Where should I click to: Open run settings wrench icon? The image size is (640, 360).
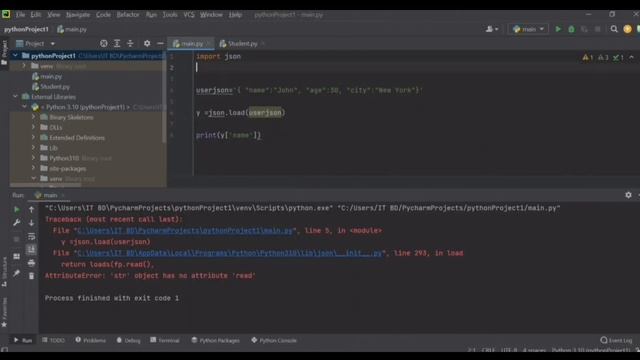pos(17,223)
